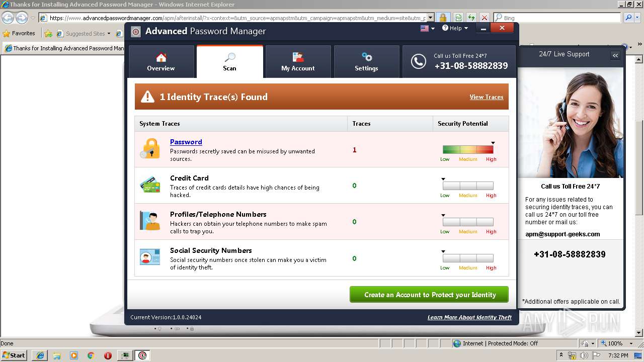Select the Thanks for Installing browser tab
The image size is (644, 362).
64,48
